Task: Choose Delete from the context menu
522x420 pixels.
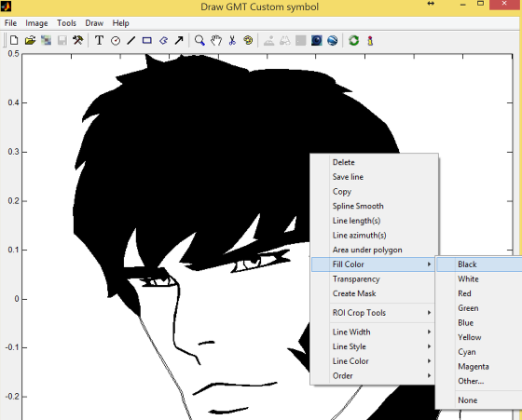Action: [x=374, y=162]
